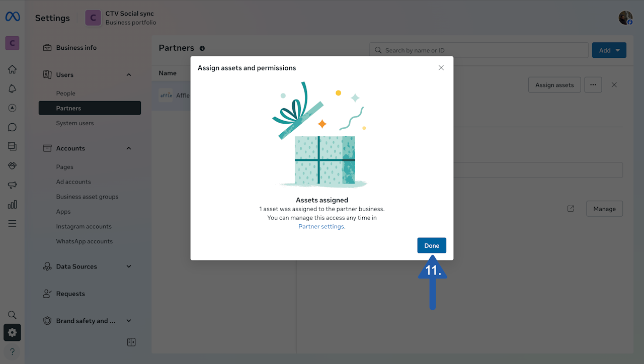This screenshot has height=364, width=644.
Task: Open the bar chart Insights icon
Action: click(13, 204)
